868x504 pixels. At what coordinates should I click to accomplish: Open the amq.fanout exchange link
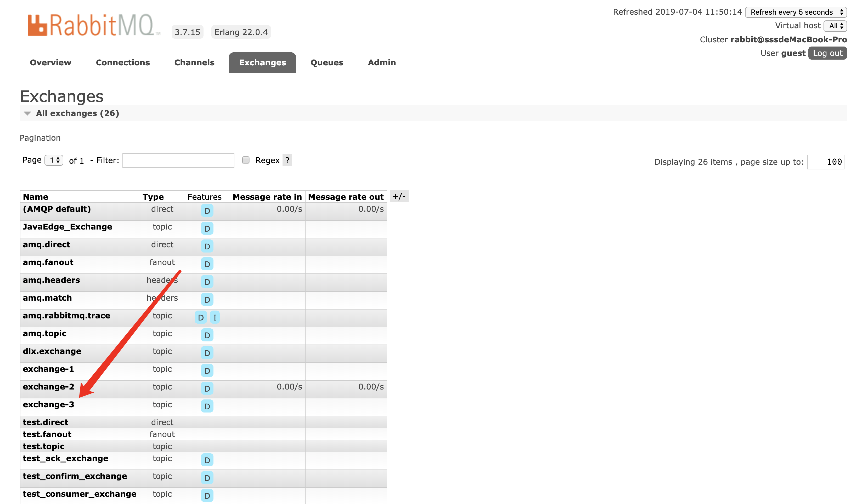pos(48,262)
